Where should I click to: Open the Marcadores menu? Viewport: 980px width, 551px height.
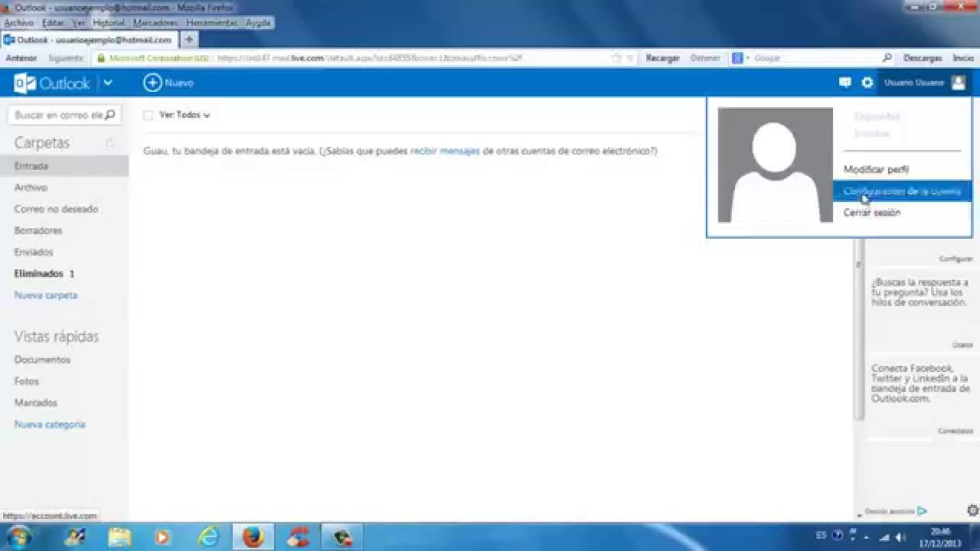click(155, 23)
